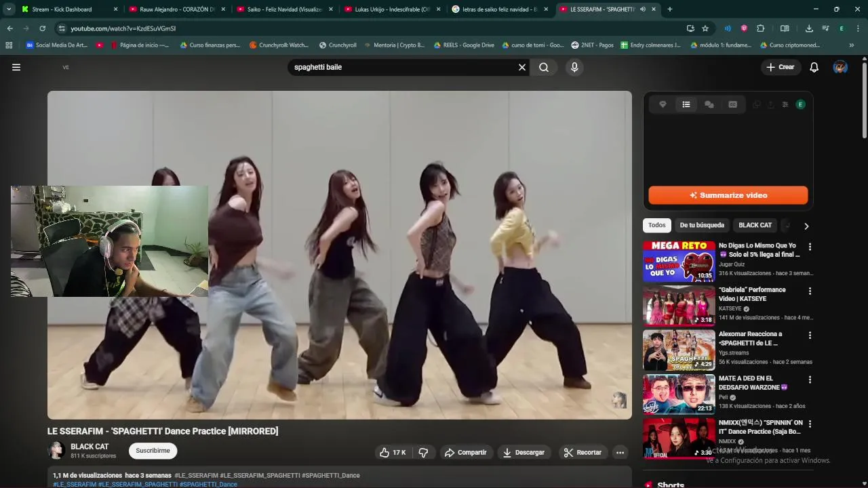Click the Compartir share button
Viewport: 868px width, 488px height.
(465, 452)
